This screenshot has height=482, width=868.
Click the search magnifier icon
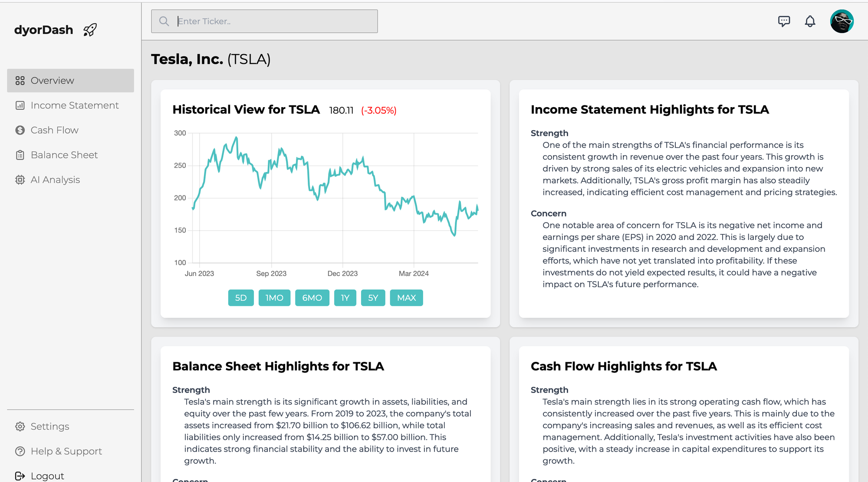click(x=164, y=21)
